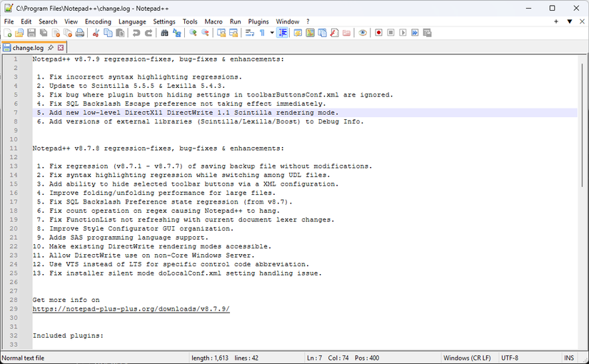Pin the change.log tab

pos(51,48)
